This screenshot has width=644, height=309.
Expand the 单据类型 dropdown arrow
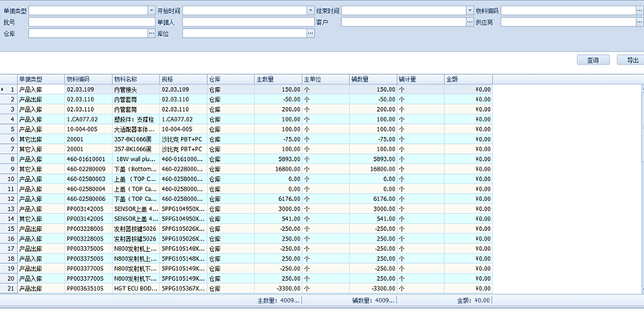151,10
